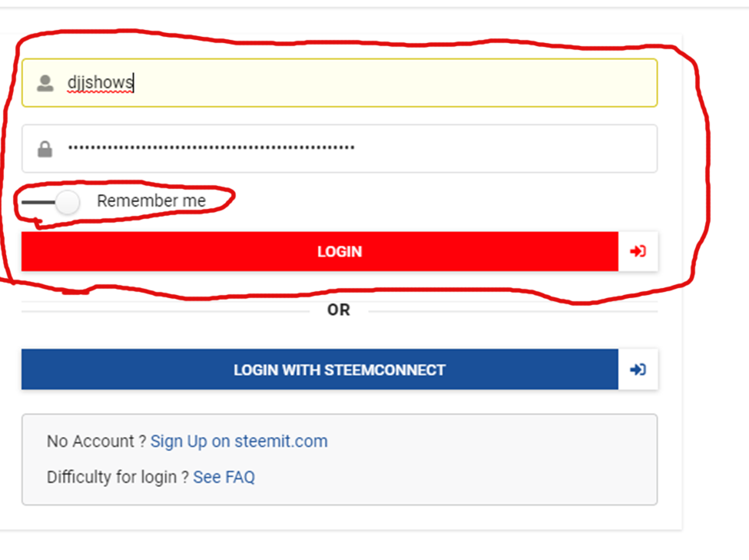
Task: Click the padlock icon in password field
Action: pos(45,149)
